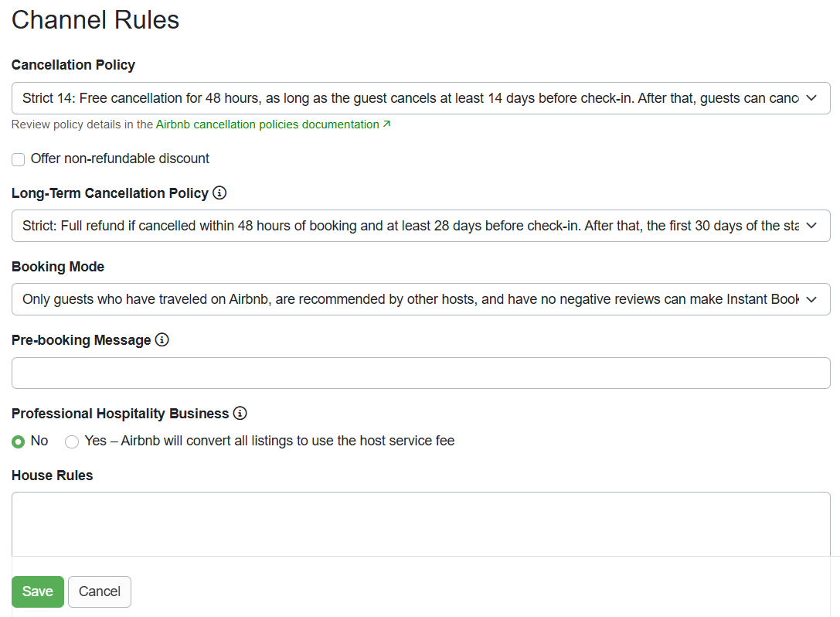Click the 'Airbnb will convert all listings' label text
The width and height of the screenshot is (840, 617).
269,441
